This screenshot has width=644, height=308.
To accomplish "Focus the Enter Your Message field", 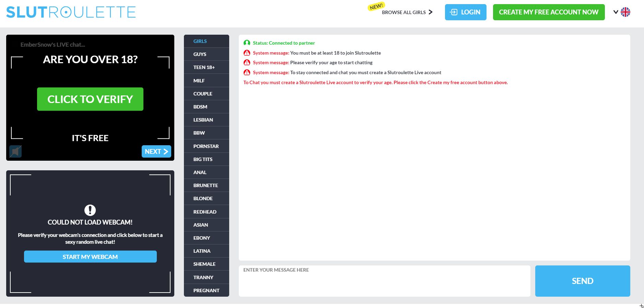I will 385,281.
